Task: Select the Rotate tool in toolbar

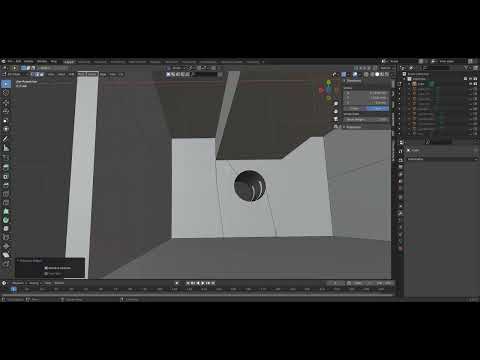Action: (6, 111)
